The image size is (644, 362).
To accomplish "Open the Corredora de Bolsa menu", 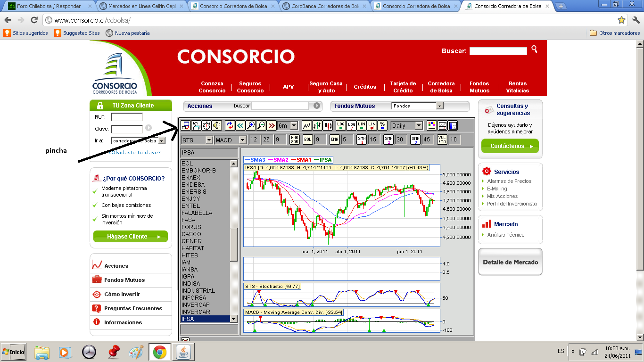I will point(441,87).
